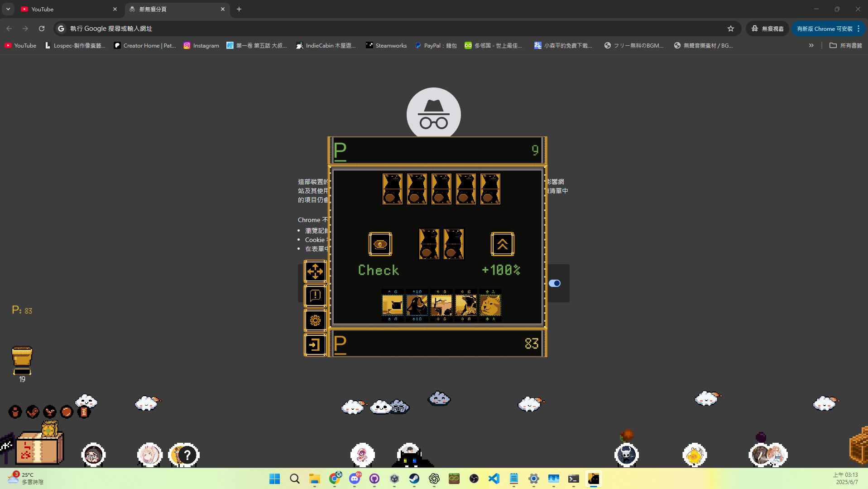The width and height of the screenshot is (868, 489).
Task: Open the YouTube bookmark
Action: point(20,45)
